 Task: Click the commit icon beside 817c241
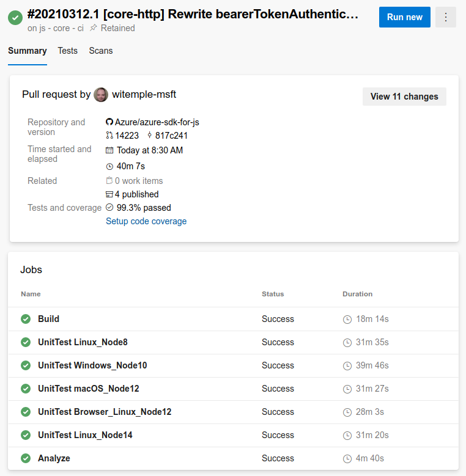(149, 136)
